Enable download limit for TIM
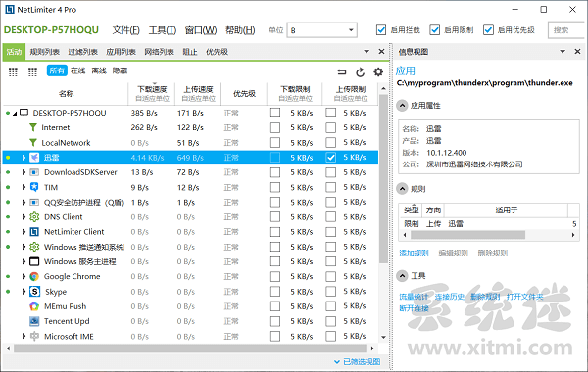 coord(275,187)
